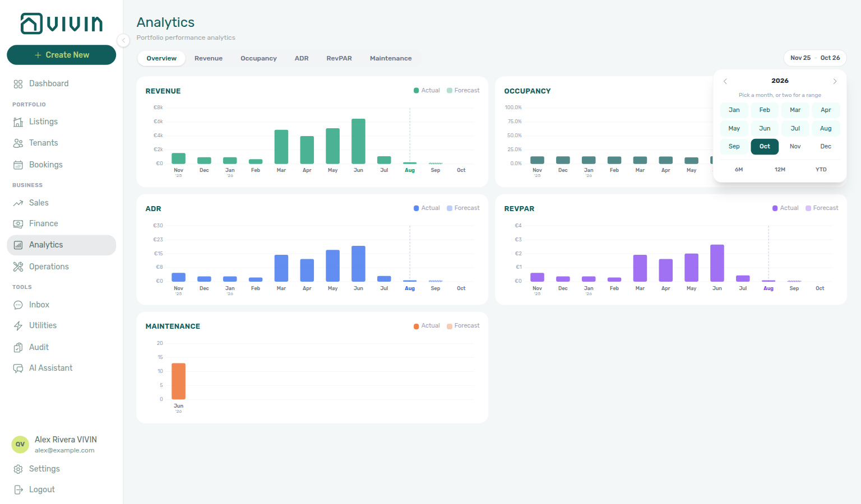This screenshot has height=504, width=861.
Task: Click the Jun bar in the RevPAR chart
Action: coord(717,263)
